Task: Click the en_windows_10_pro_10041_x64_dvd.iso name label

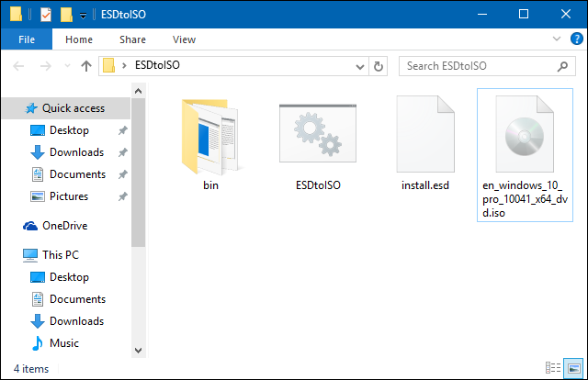Action: coord(525,199)
